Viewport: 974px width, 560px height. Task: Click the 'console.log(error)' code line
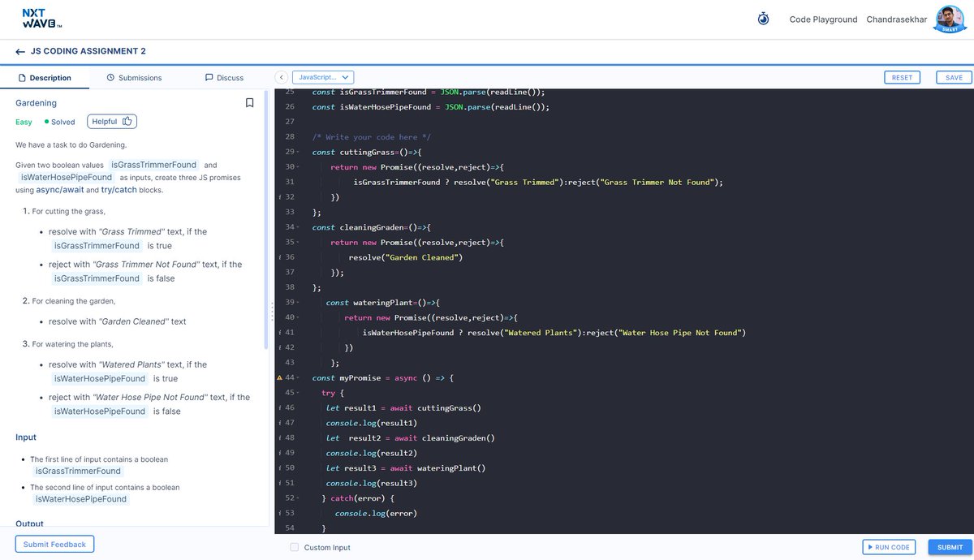tap(376, 514)
